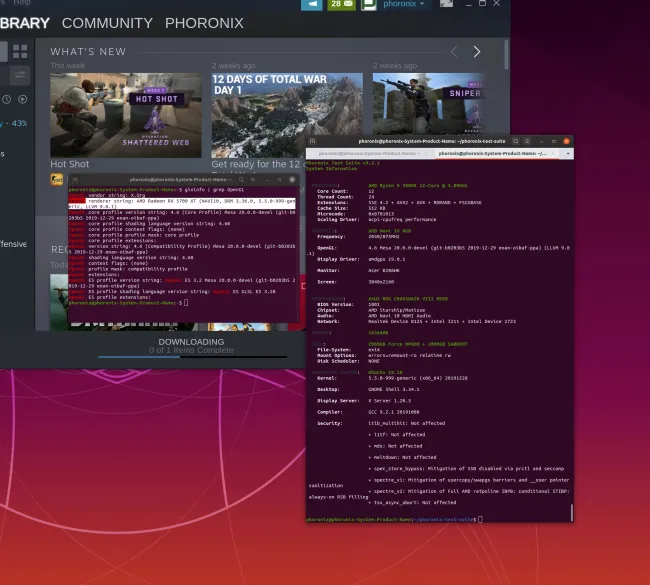Switch library to grid view icon
The image size is (650, 585).
(x=20, y=51)
